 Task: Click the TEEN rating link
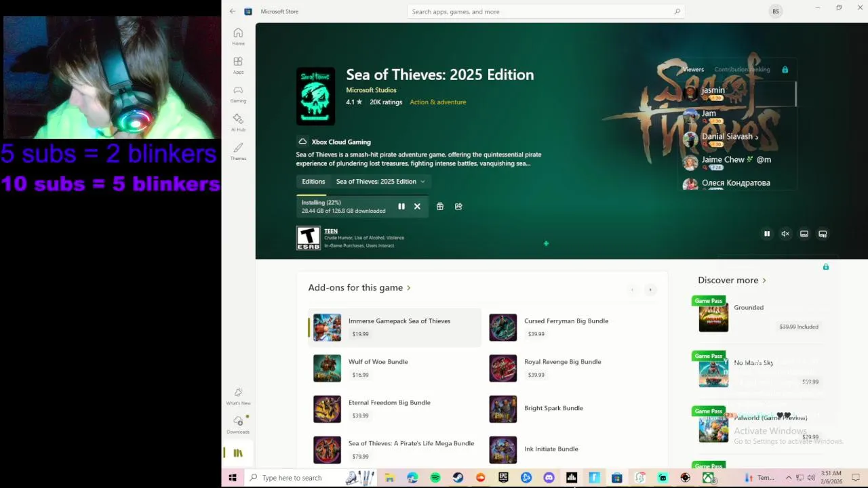[330, 231]
